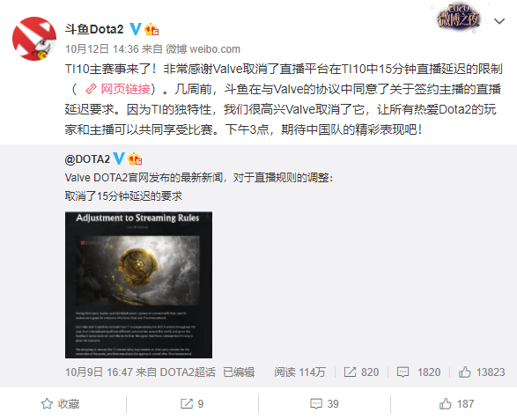Image resolution: width=517 pixels, height=420 pixels.
Task: Like the original post with 13823 likes
Action: (482, 372)
